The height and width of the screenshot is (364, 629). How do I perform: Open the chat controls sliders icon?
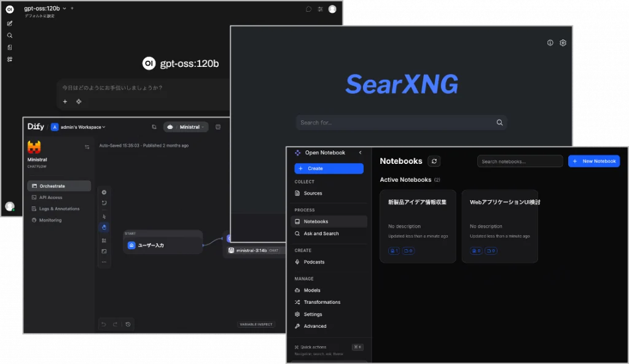(x=320, y=9)
